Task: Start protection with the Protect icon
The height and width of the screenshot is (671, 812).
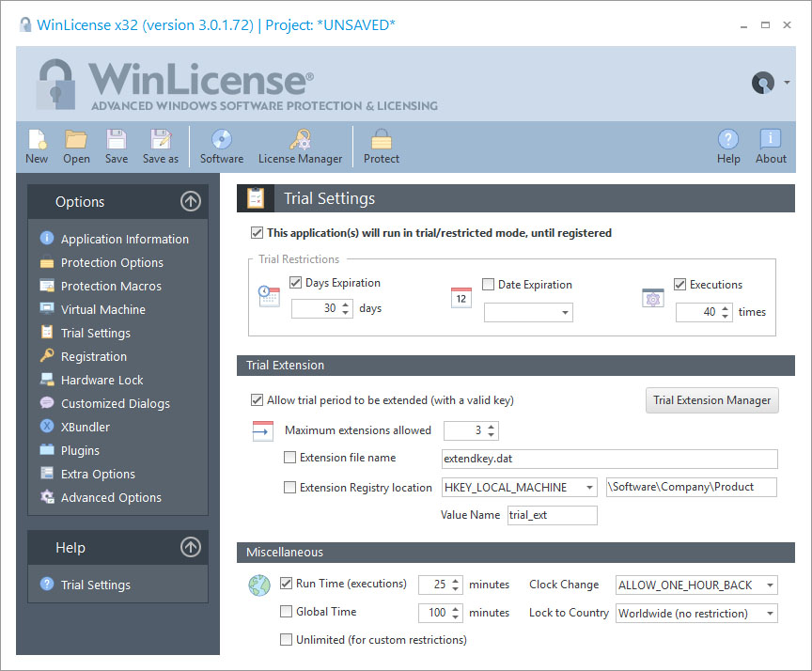Action: 382,140
